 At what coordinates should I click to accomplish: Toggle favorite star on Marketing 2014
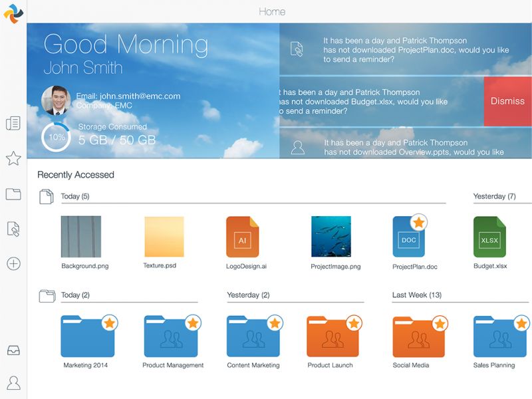coord(110,323)
